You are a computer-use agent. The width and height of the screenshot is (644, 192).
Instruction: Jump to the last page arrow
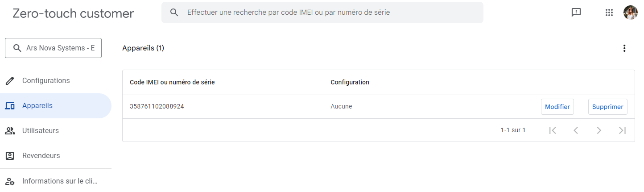click(x=623, y=130)
